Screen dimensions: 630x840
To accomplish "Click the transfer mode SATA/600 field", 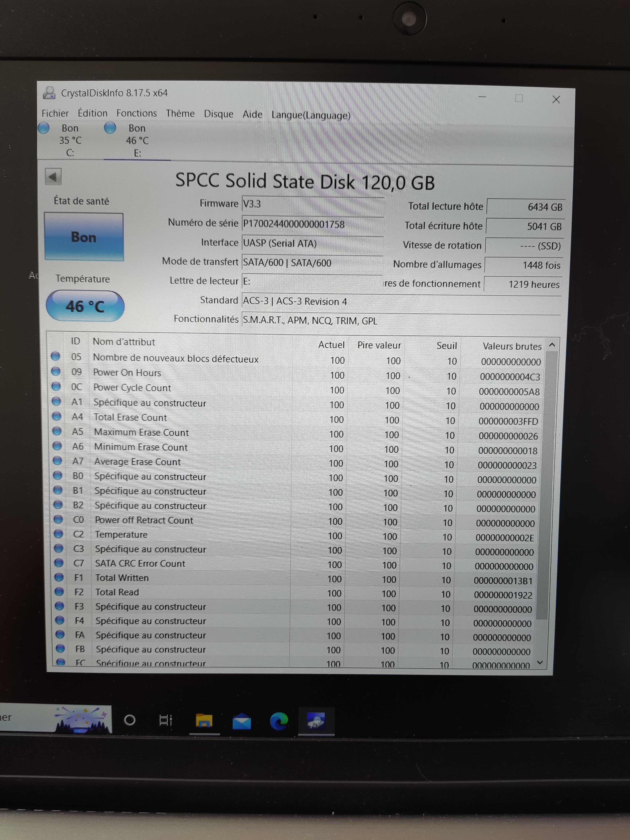I will click(312, 263).
